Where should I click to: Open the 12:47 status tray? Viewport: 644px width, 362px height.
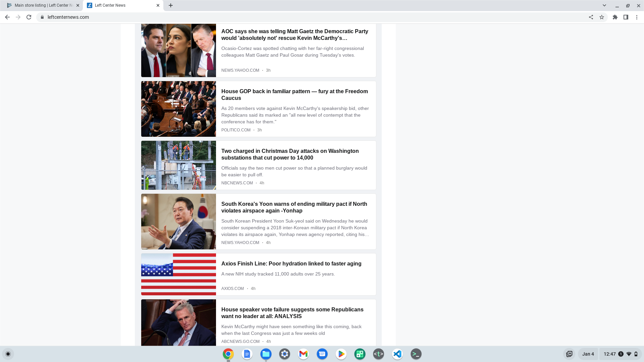[x=621, y=354]
